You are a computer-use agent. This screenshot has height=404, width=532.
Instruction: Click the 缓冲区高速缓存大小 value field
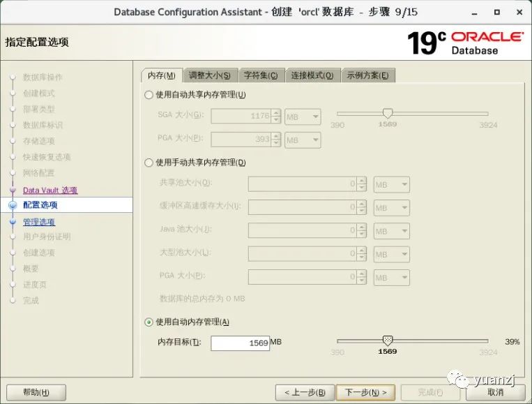[x=303, y=207]
